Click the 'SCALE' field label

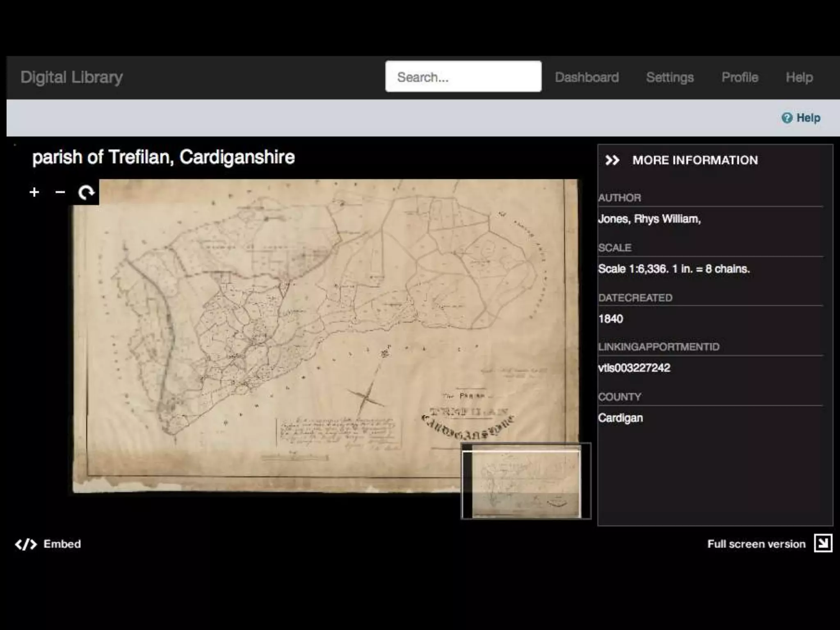(614, 248)
